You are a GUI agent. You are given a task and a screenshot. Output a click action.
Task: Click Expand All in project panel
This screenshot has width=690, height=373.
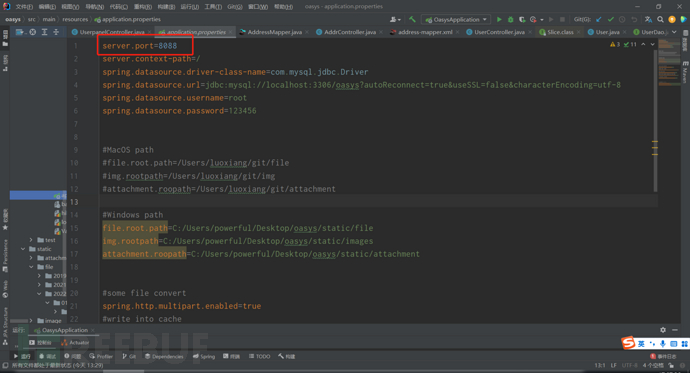(44, 32)
